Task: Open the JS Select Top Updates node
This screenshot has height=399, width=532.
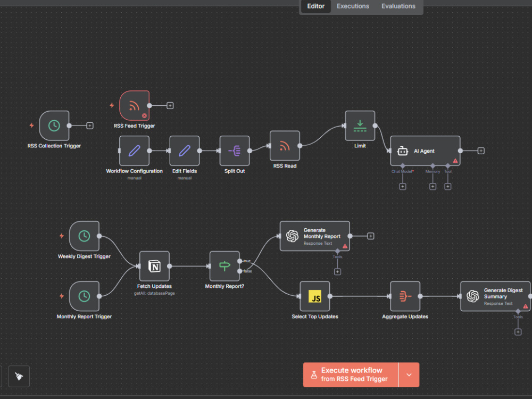Action: (x=315, y=296)
